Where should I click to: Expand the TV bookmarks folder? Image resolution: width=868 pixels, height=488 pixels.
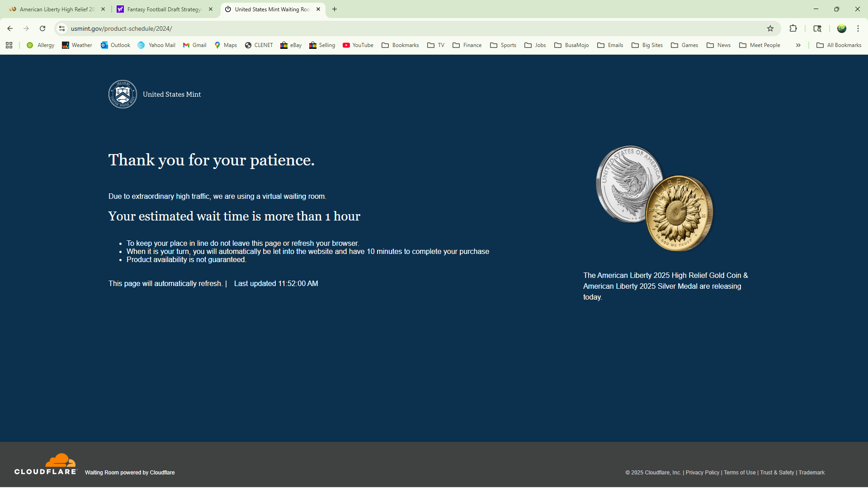(x=436, y=45)
